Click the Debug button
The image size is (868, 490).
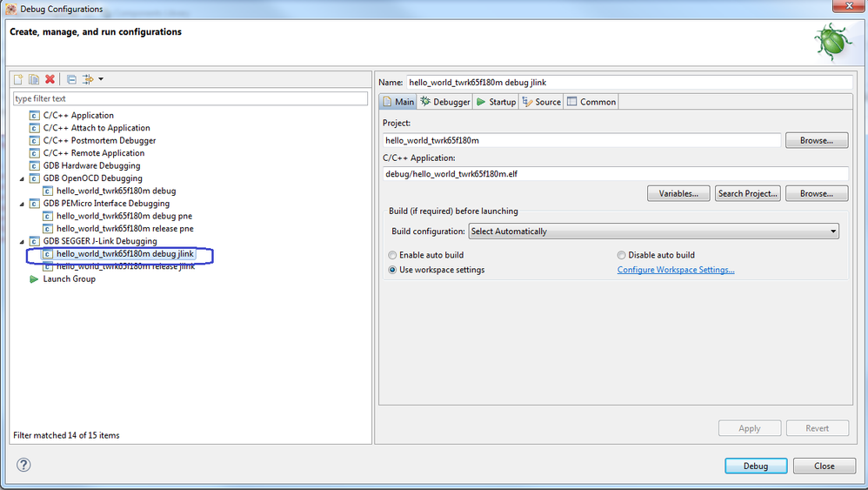coord(756,467)
